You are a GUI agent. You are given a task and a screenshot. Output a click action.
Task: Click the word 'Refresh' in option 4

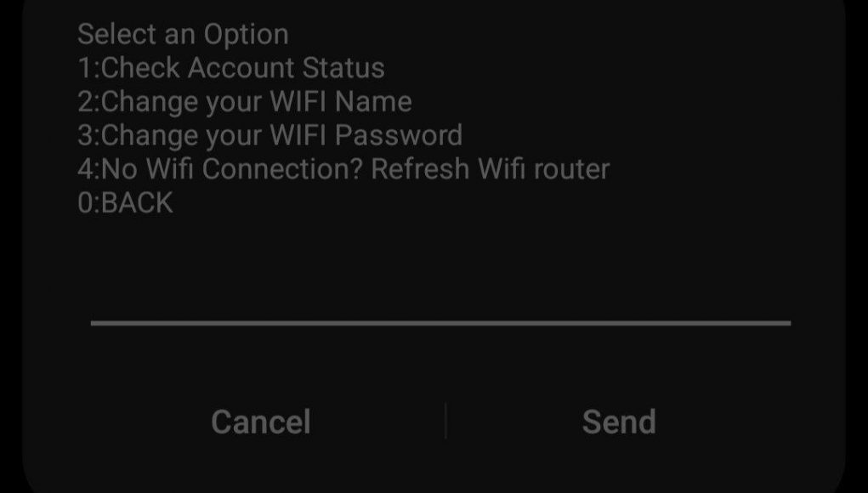tap(420, 169)
